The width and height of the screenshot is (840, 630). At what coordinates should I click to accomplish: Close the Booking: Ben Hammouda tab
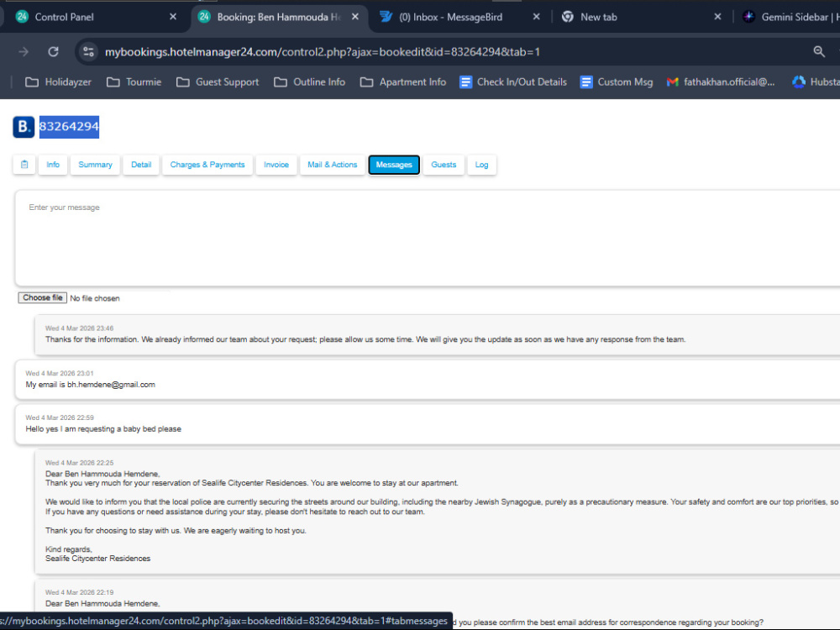pyautogui.click(x=355, y=17)
